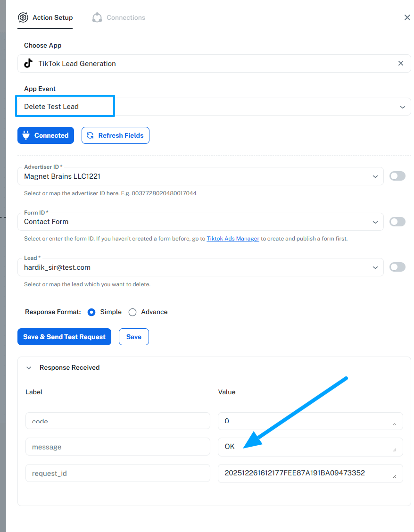Click the plug icon on Connected button

[x=26, y=135]
